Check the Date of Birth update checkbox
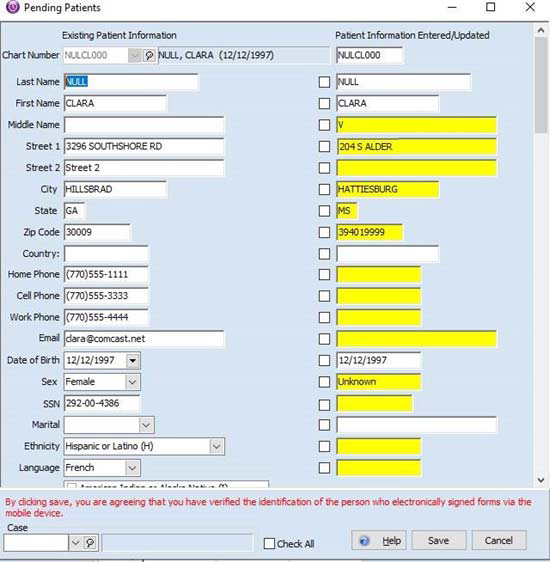The height and width of the screenshot is (562, 550). coord(324,360)
